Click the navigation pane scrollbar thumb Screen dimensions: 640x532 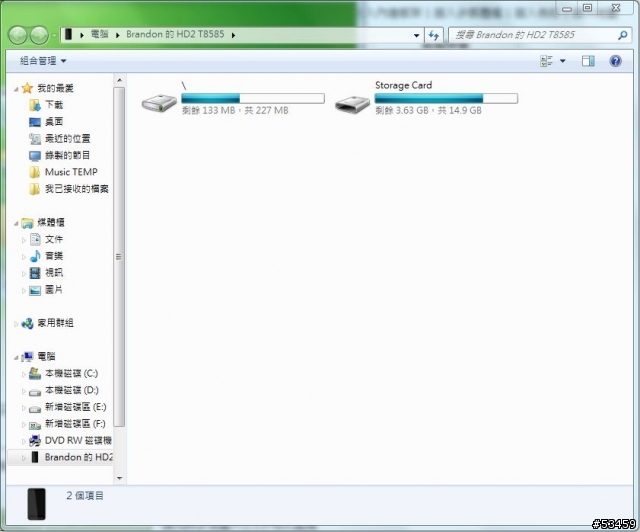point(119,257)
